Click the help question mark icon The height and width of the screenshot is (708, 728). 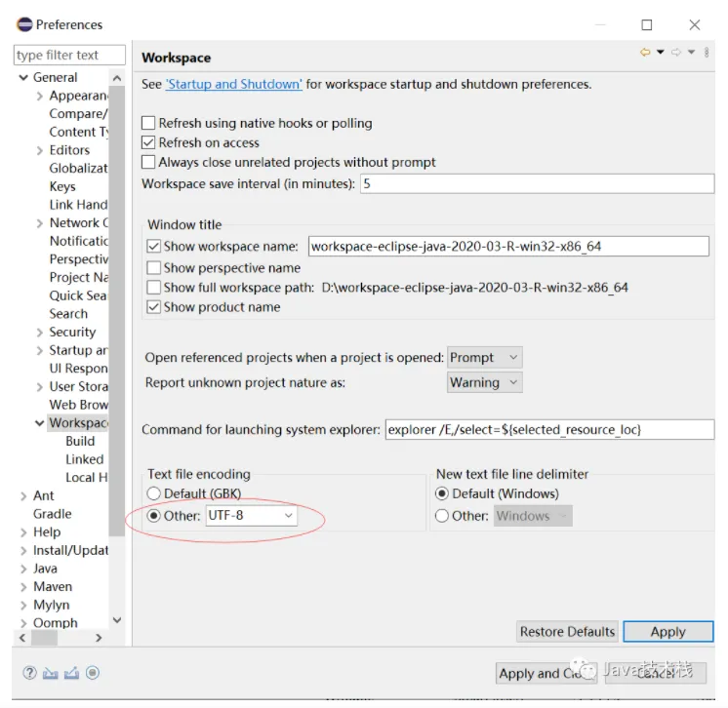click(29, 672)
